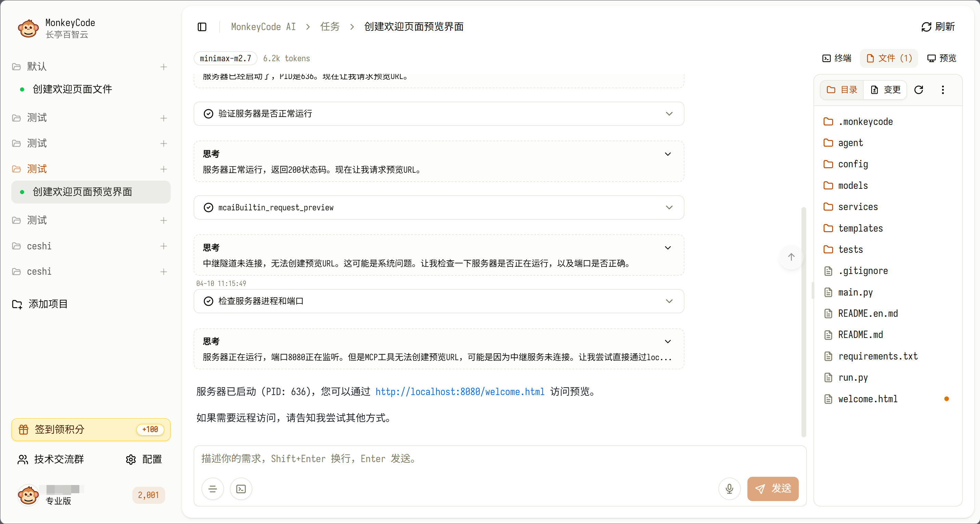Add a task to 默认 project with plus
Image resolution: width=980 pixels, height=524 pixels.
click(x=164, y=67)
